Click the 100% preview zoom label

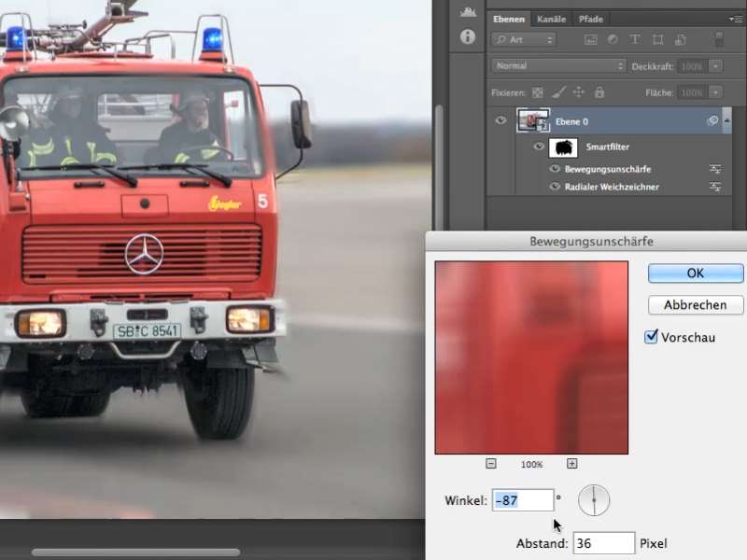(x=531, y=464)
